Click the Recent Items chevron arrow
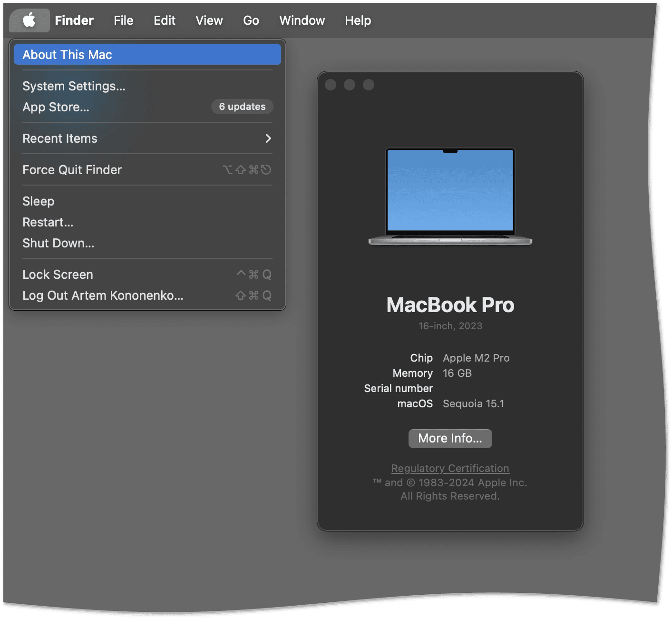This screenshot has width=672, height=619. [268, 138]
